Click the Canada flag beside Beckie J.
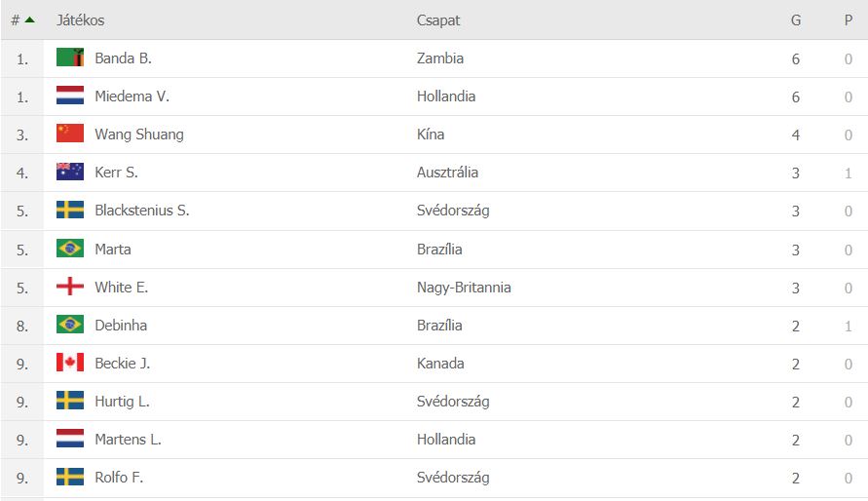 pyautogui.click(x=70, y=363)
